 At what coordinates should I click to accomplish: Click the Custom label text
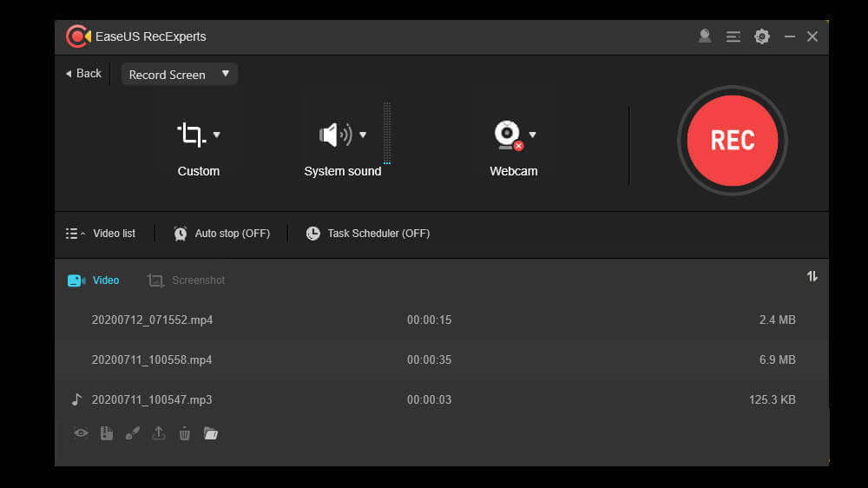199,171
